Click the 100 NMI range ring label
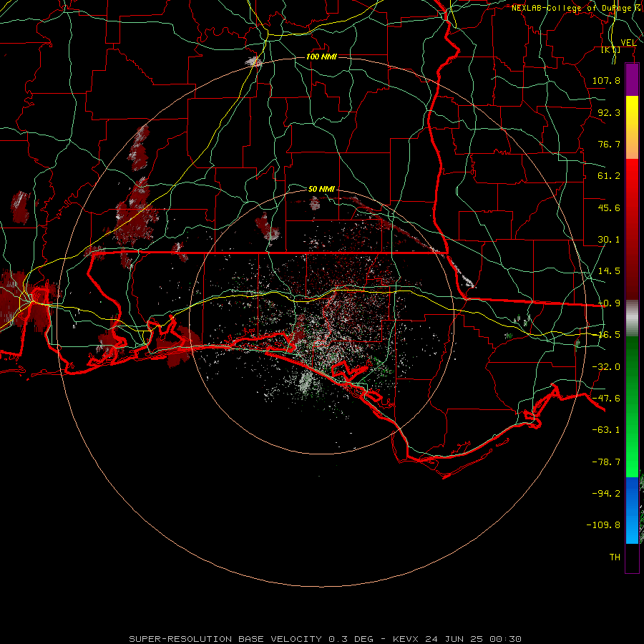Screen dimensions: 644x644 point(321,57)
